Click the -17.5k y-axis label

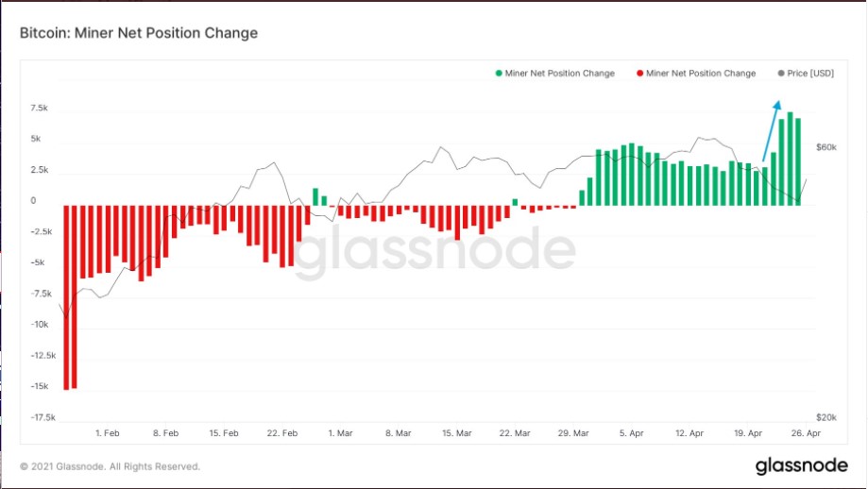(43, 416)
